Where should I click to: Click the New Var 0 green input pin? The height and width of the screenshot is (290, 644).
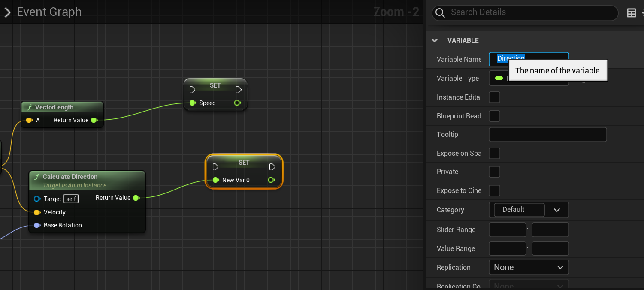click(x=216, y=180)
